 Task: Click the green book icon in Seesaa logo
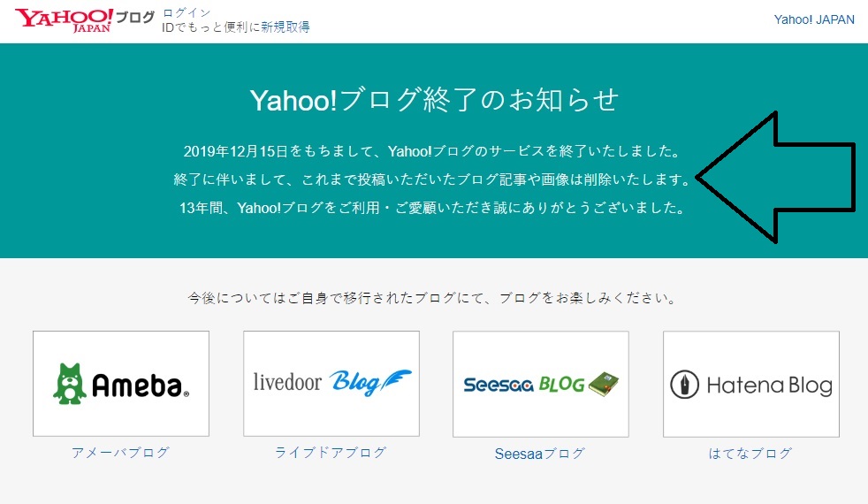[604, 384]
